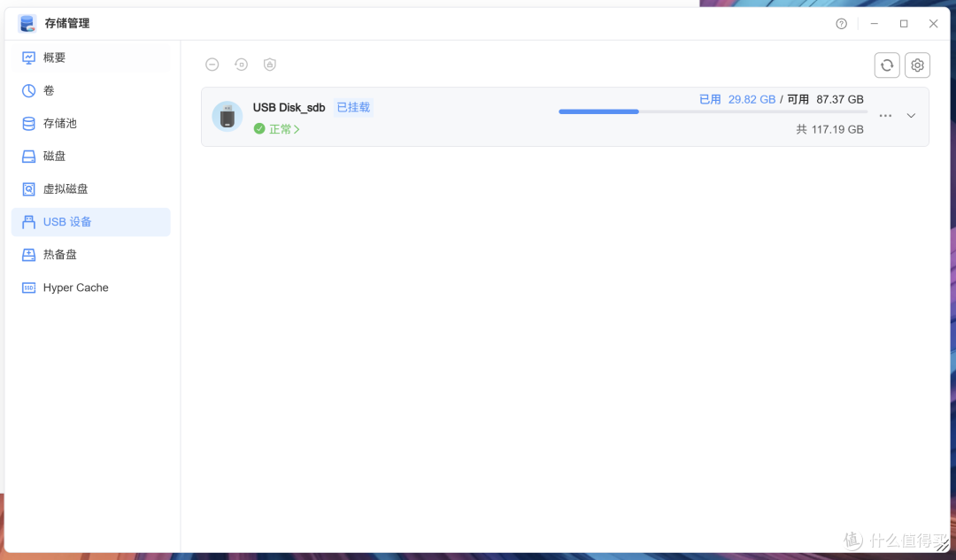Go to the 卷 section

91,91
